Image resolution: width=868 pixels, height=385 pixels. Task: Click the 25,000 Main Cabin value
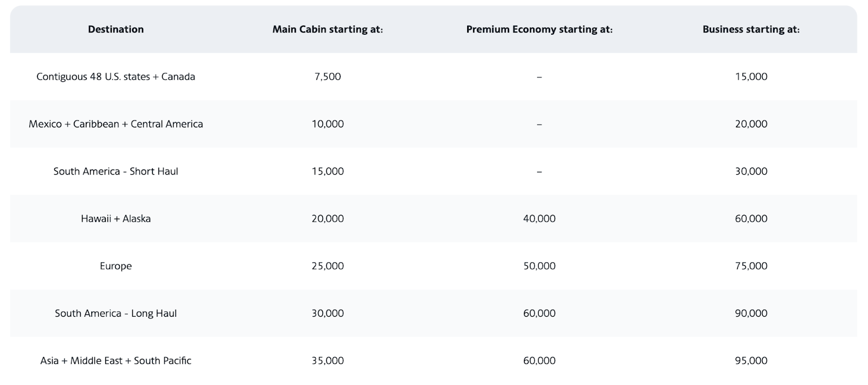pos(328,266)
